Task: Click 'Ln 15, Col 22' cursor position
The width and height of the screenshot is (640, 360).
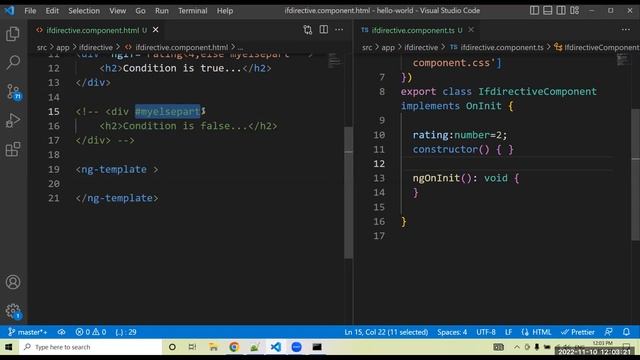Action: coord(386,332)
